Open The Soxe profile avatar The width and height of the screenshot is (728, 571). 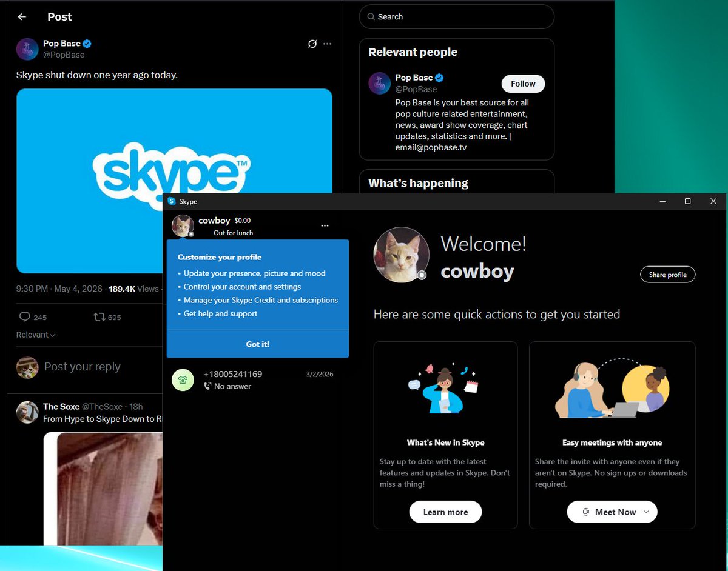pyautogui.click(x=27, y=412)
